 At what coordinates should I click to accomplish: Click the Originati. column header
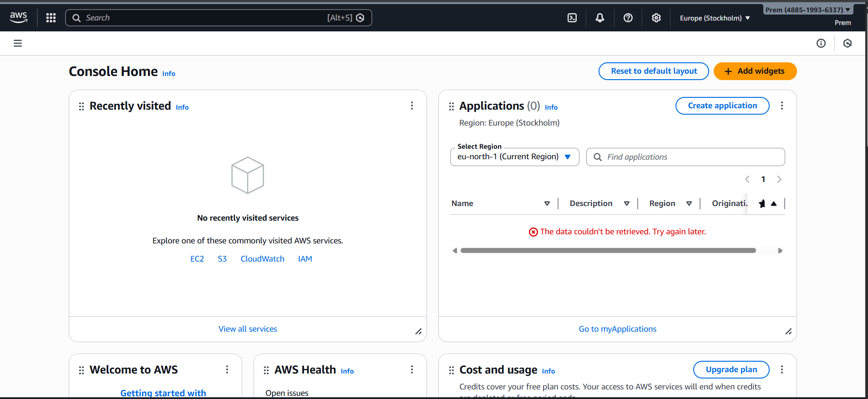(730, 203)
